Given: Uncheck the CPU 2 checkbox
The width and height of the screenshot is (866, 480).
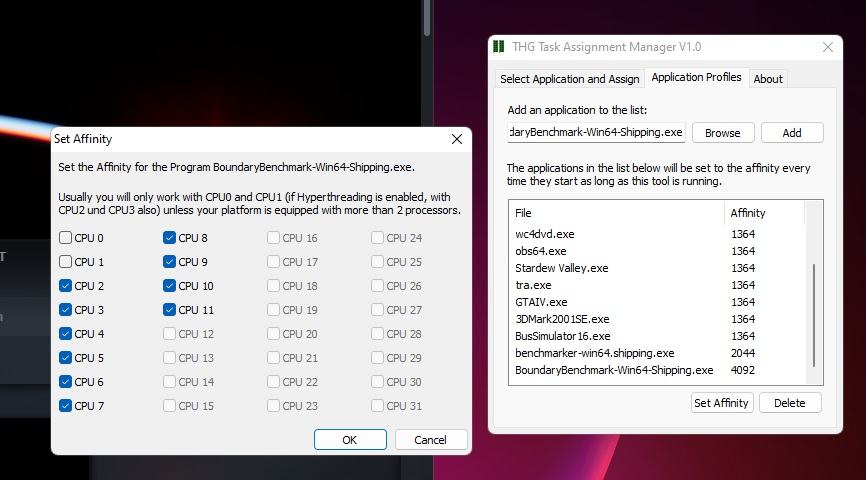Looking at the screenshot, I should [x=65, y=286].
